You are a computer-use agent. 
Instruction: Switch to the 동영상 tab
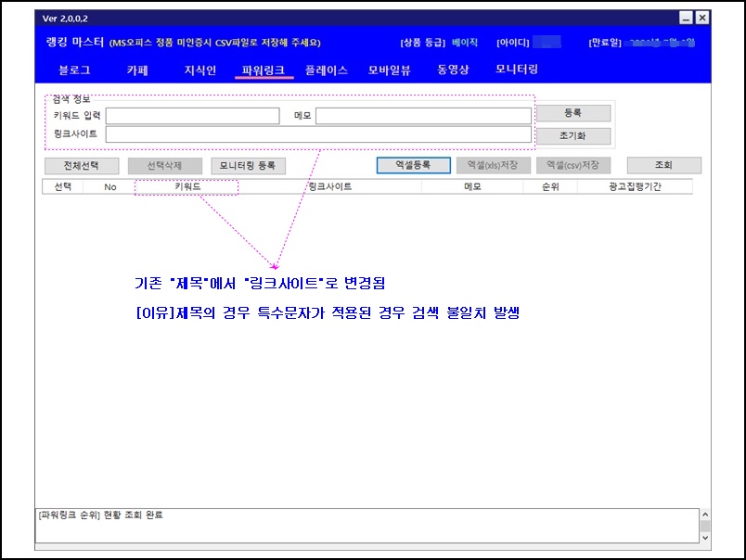(454, 70)
